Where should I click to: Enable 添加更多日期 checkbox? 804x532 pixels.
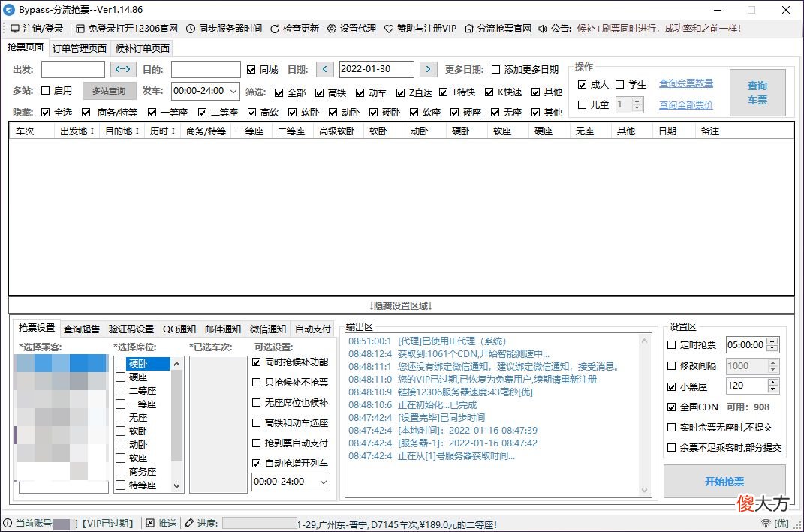(x=495, y=69)
